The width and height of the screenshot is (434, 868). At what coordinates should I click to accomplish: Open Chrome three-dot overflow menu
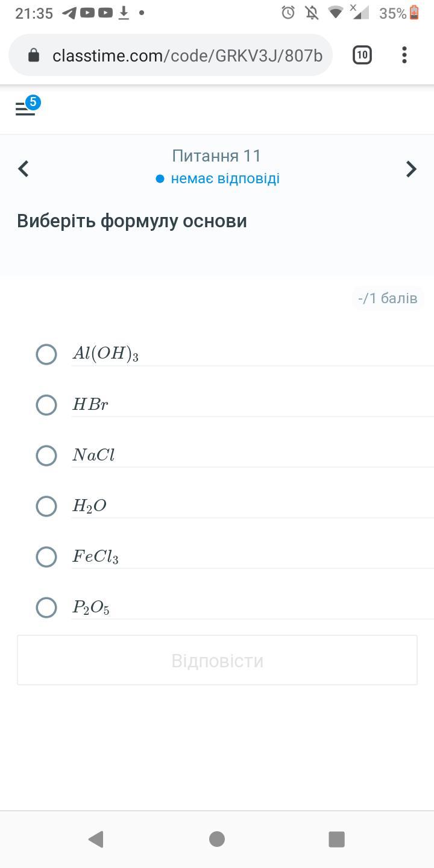[x=404, y=55]
